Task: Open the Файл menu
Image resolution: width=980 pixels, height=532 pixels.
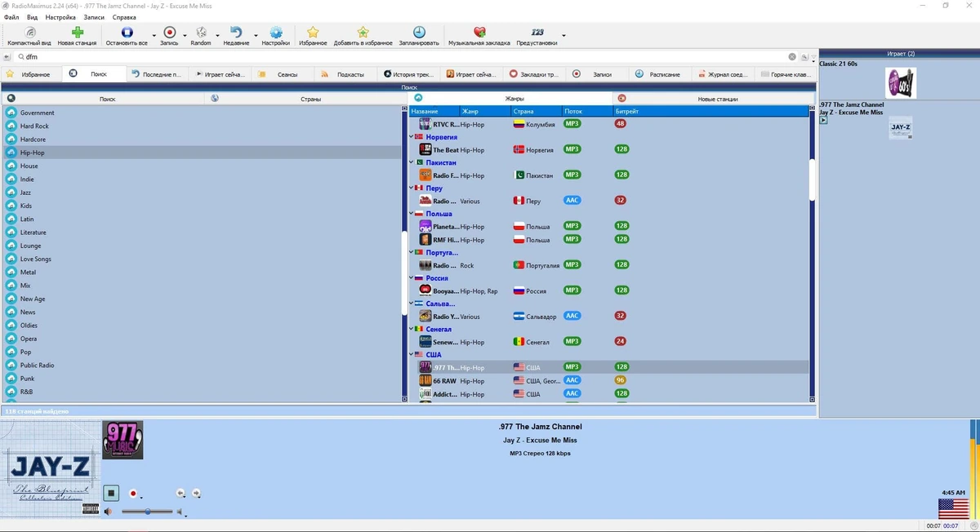Action: tap(11, 17)
